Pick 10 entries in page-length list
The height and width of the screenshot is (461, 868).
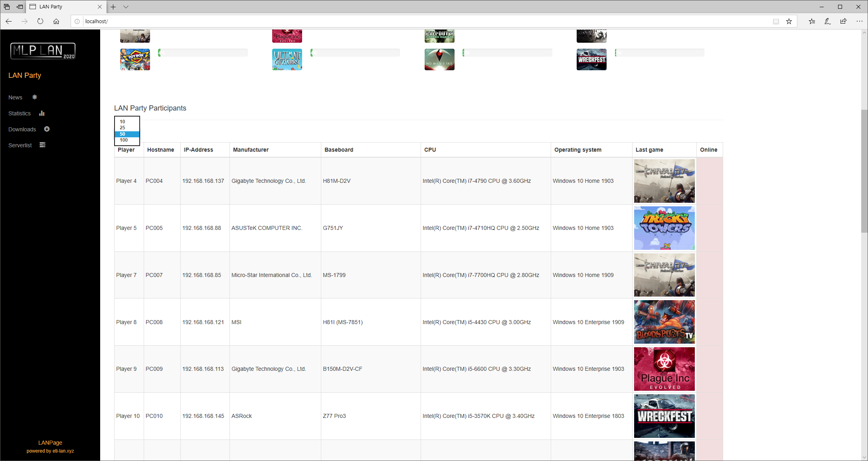[x=123, y=122]
